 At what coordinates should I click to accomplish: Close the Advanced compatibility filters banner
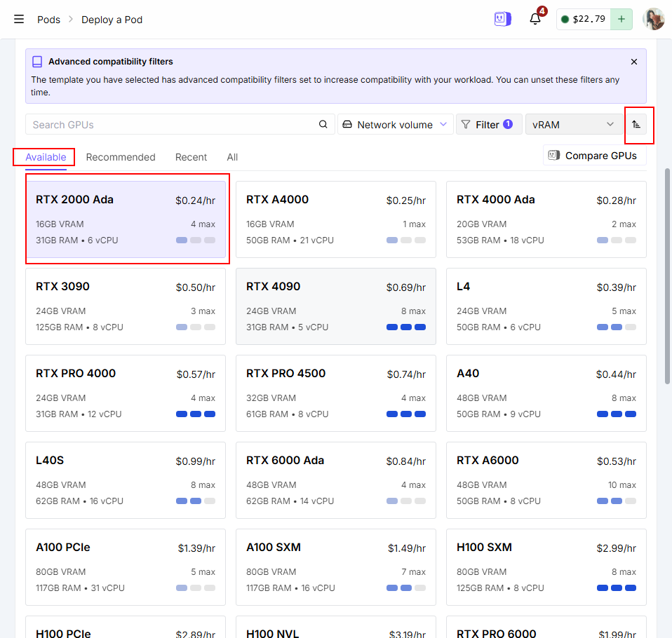[x=634, y=62]
